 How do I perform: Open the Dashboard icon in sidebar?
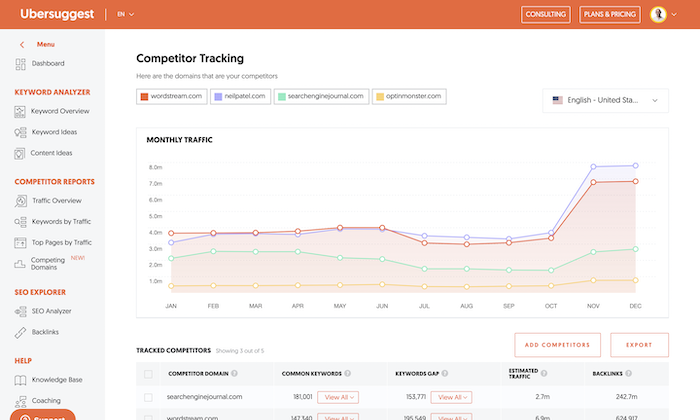tap(21, 64)
